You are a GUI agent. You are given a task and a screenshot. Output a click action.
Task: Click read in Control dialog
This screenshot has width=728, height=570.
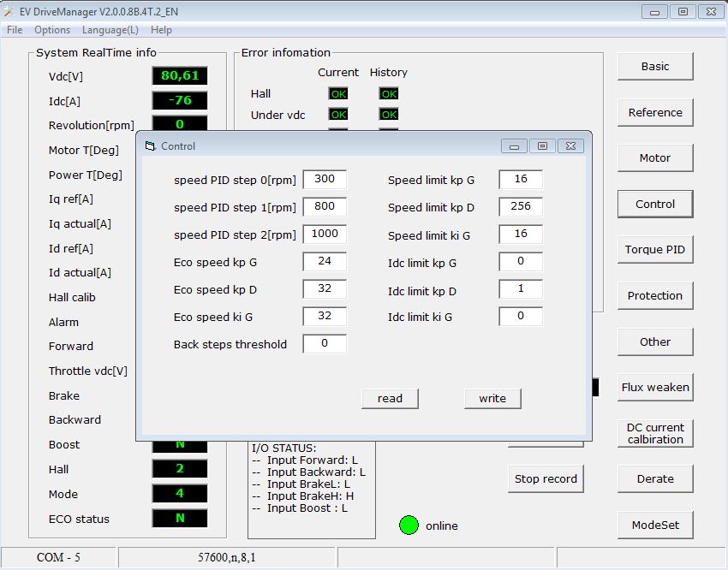click(390, 398)
